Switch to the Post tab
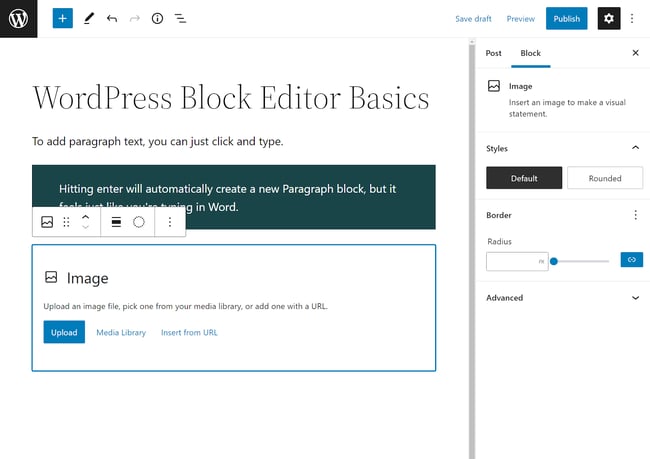 [494, 53]
